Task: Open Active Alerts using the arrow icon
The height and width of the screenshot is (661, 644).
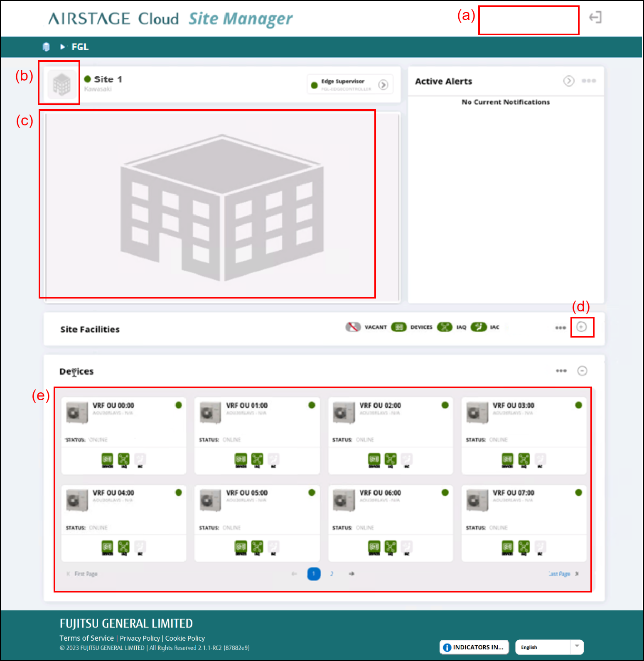Action: click(x=568, y=81)
